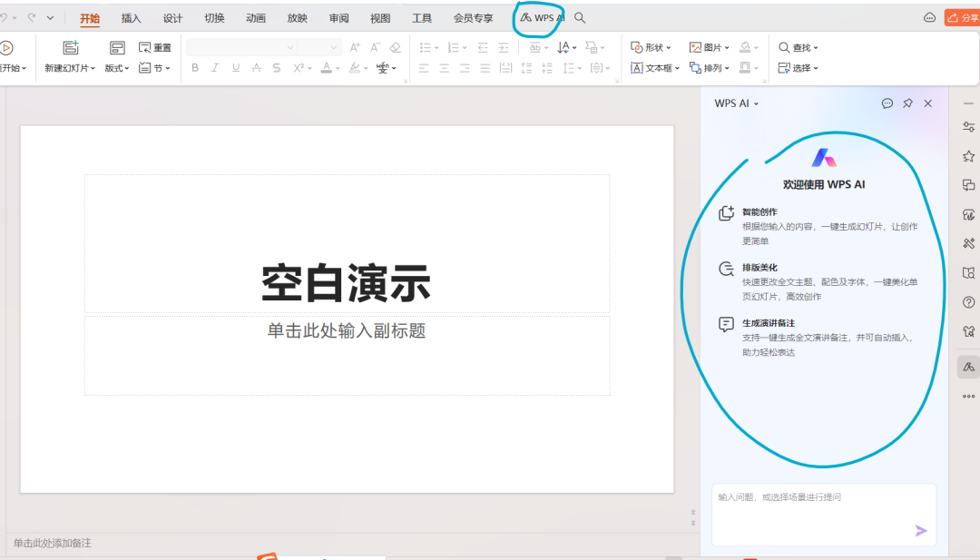Image resolution: width=980 pixels, height=560 pixels.
Task: Open the font color picker
Action: coord(326,68)
